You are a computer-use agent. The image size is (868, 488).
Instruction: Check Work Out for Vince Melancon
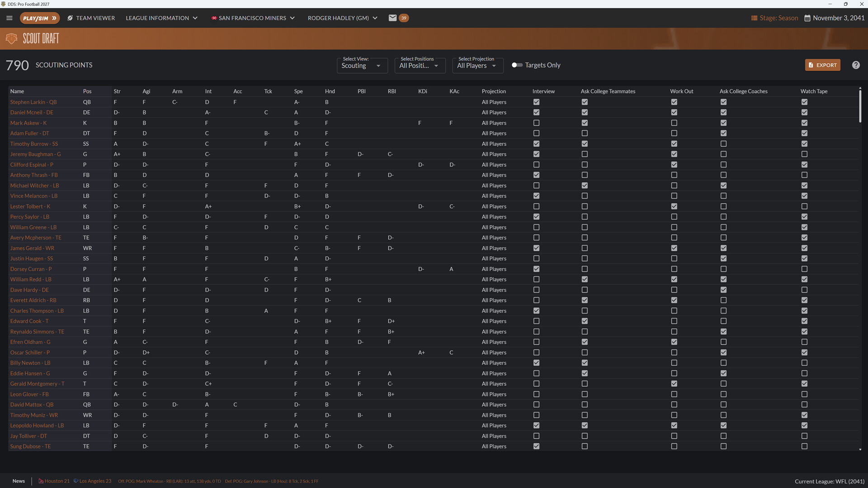click(674, 196)
